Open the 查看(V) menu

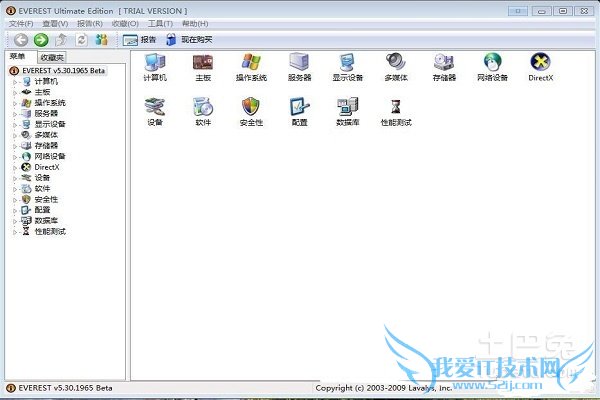[x=55, y=24]
